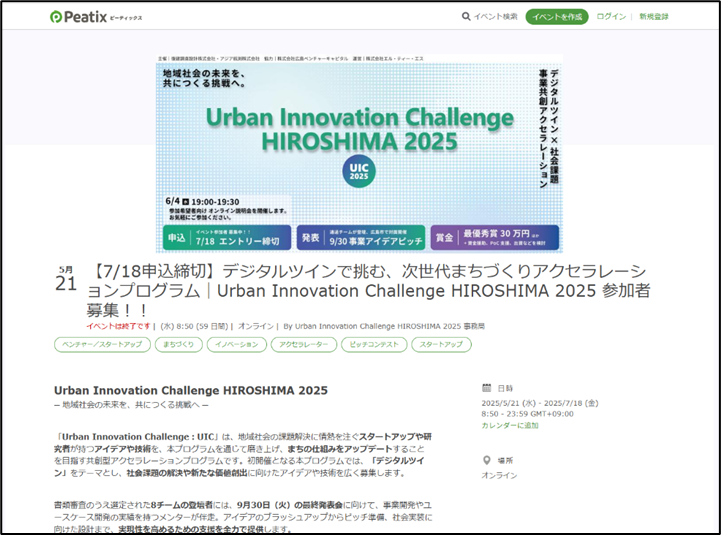Image resolution: width=721 pixels, height=535 pixels.
Task: Open the ピッチコンテスト tag
Action: click(x=372, y=344)
